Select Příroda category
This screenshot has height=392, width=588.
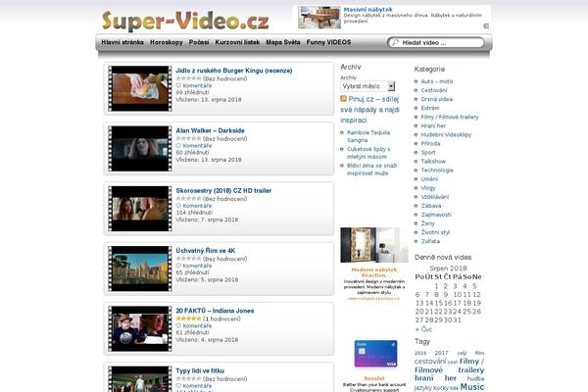pos(430,144)
